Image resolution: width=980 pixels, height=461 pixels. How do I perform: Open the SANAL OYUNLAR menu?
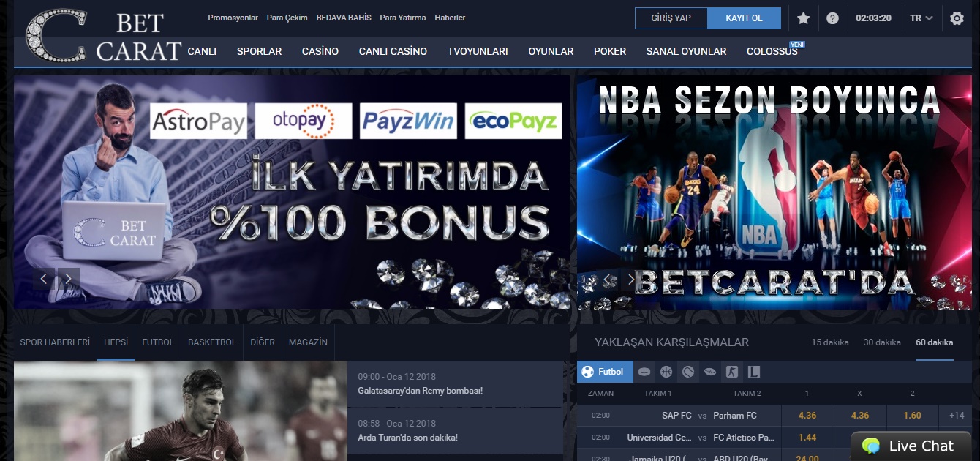tap(686, 51)
